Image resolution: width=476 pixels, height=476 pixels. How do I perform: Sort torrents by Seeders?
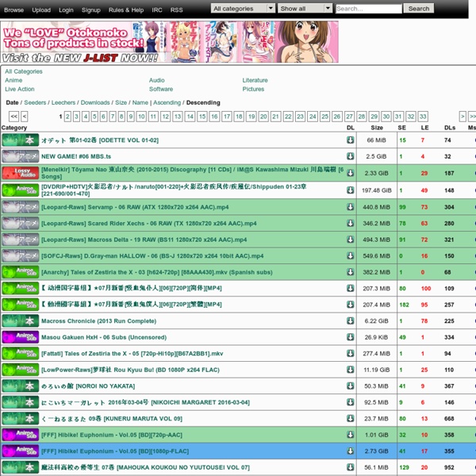(35, 102)
